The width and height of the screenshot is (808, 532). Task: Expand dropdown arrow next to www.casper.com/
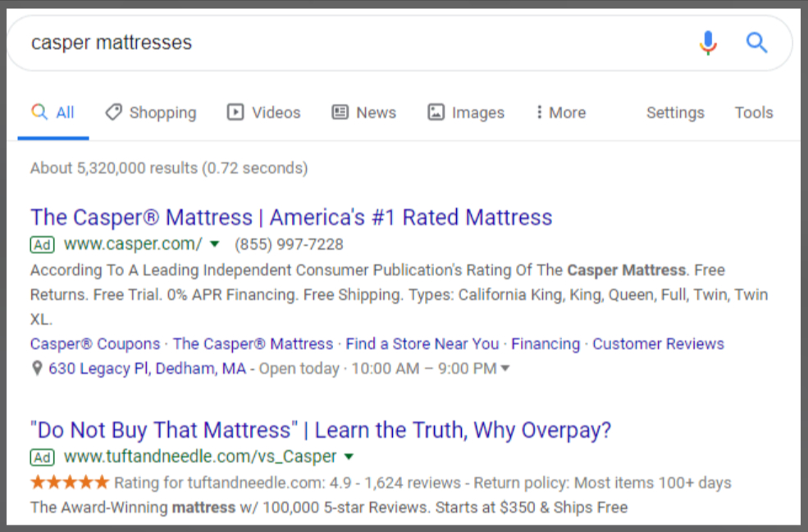[215, 244]
